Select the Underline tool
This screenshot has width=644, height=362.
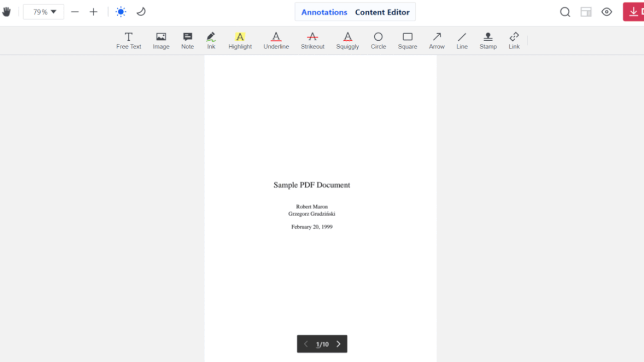pyautogui.click(x=276, y=41)
